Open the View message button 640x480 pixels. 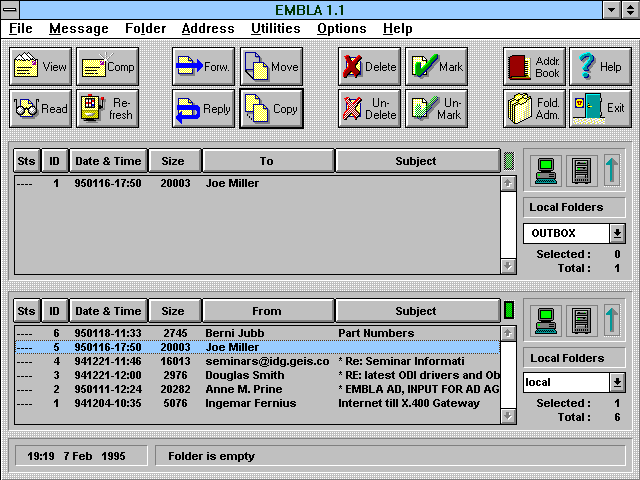tap(40, 67)
